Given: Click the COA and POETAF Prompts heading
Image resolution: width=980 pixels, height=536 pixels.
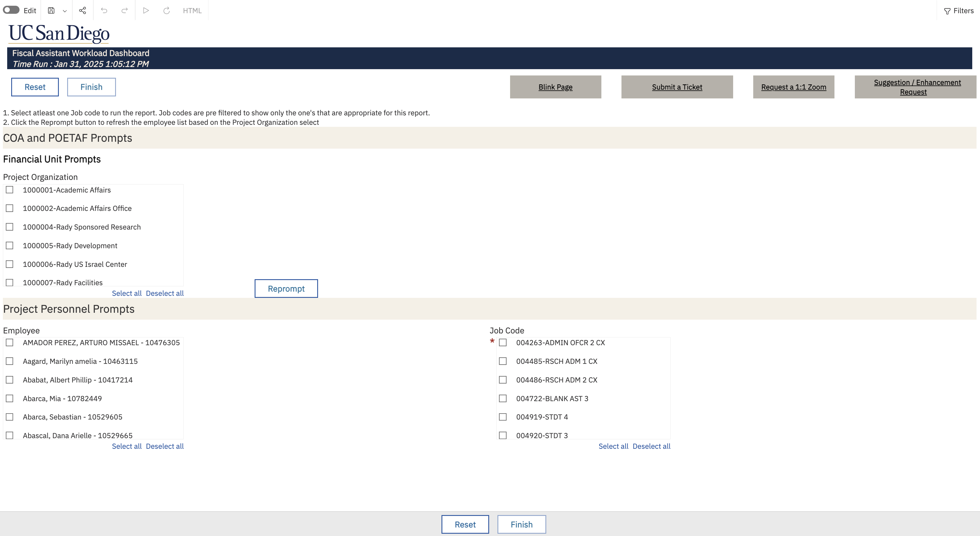Looking at the screenshot, I should (68, 138).
